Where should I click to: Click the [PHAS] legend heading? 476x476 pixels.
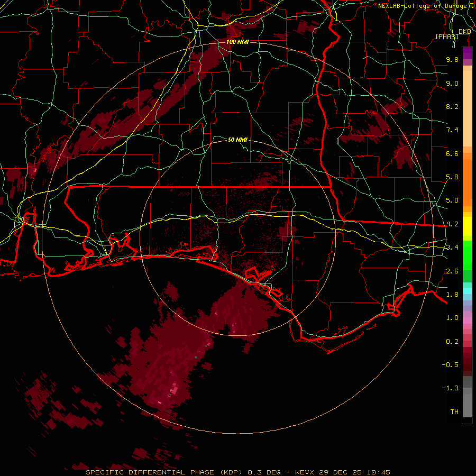pos(447,36)
